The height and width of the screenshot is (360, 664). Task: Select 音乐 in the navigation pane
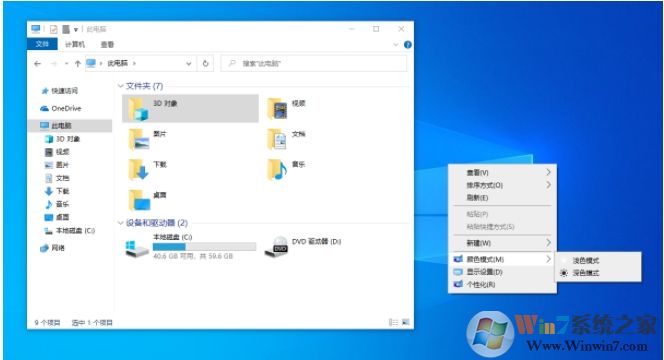point(57,204)
